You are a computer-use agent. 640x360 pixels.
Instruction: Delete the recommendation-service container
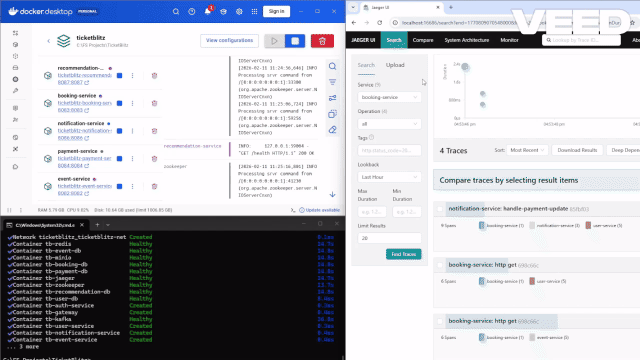(154, 76)
